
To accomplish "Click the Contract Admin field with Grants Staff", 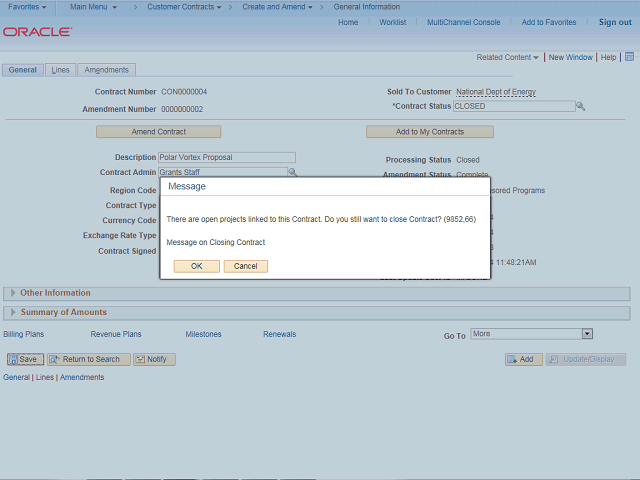I will pos(223,172).
